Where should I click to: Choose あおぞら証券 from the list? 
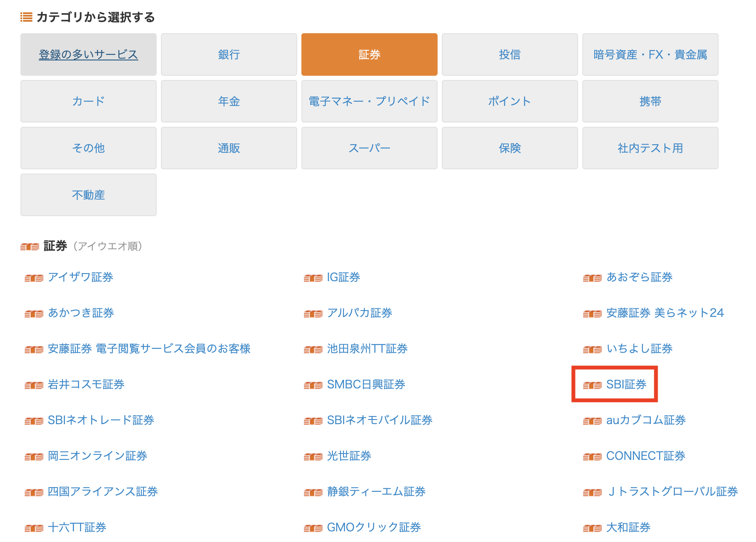click(x=639, y=277)
